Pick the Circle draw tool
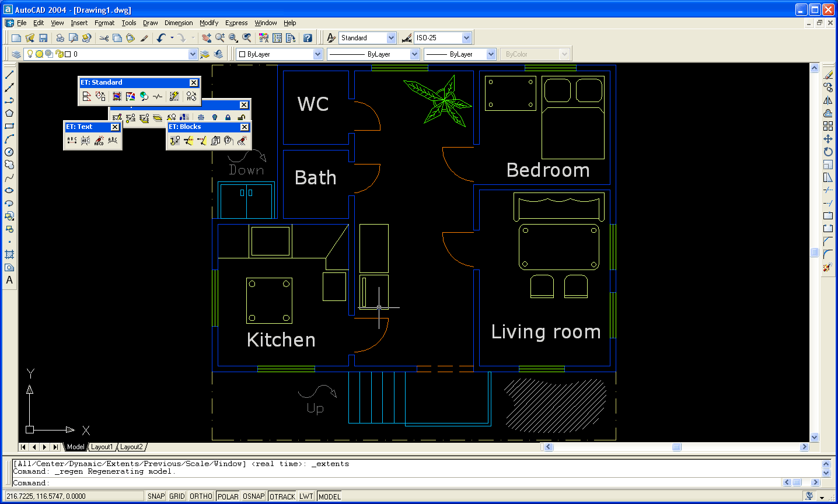The height and width of the screenshot is (504, 838). coord(9,152)
